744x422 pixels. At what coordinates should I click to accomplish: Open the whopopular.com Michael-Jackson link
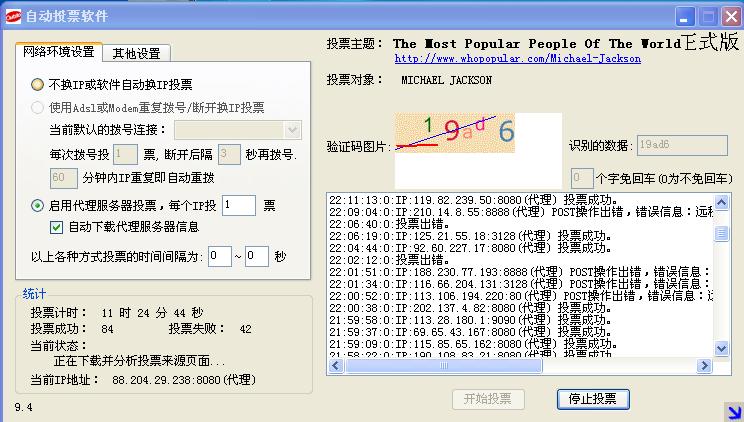518,58
